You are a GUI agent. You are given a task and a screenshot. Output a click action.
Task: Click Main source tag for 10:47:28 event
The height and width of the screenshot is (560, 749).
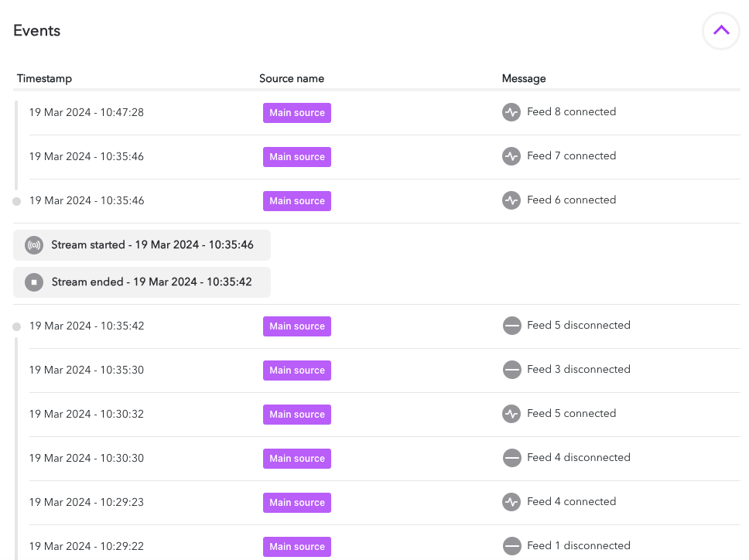coord(297,113)
